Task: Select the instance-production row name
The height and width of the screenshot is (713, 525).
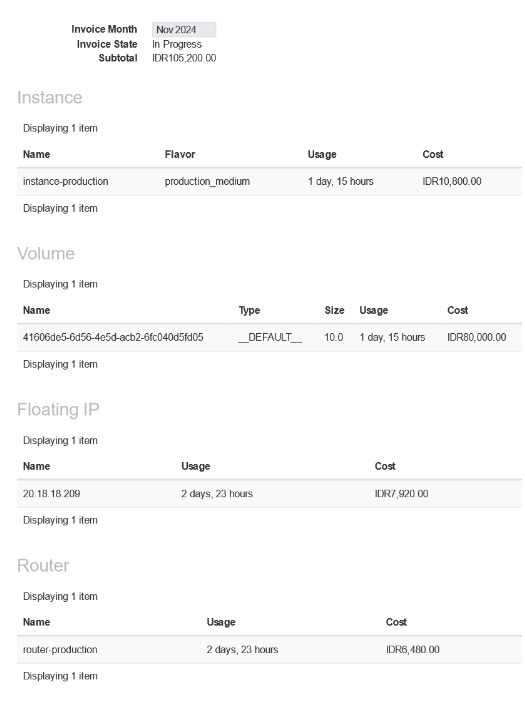Action: [65, 181]
